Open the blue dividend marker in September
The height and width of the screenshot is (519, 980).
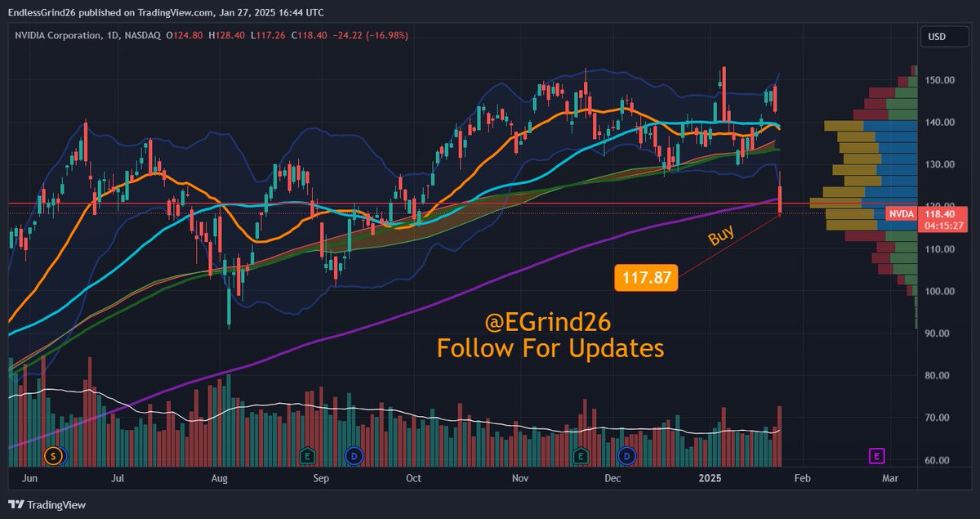click(x=354, y=454)
